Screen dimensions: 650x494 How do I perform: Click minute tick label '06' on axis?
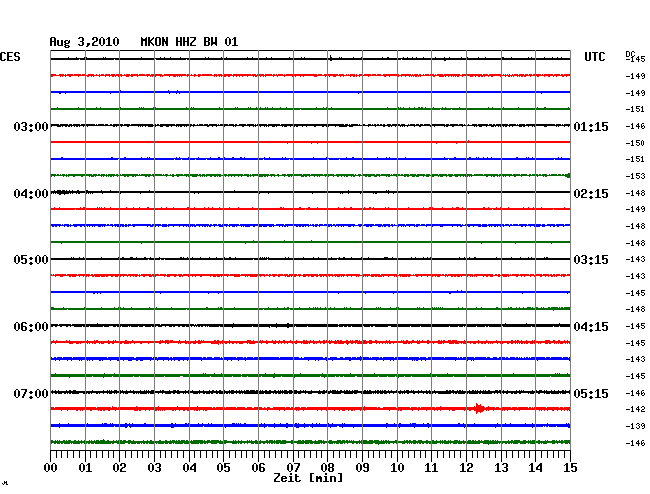(x=258, y=468)
